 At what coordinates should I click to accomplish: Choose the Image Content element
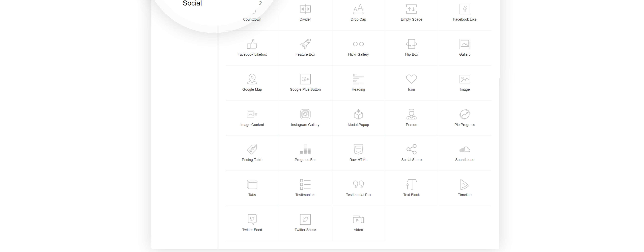(252, 118)
